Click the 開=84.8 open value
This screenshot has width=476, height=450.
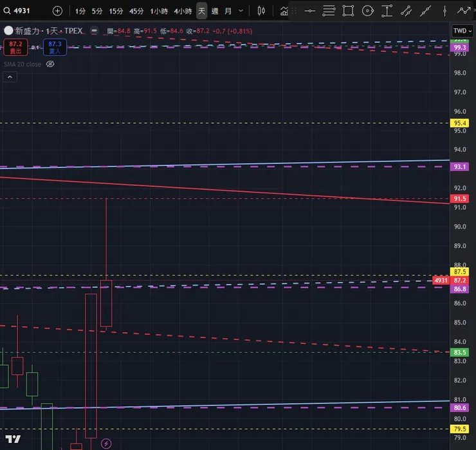(119, 31)
